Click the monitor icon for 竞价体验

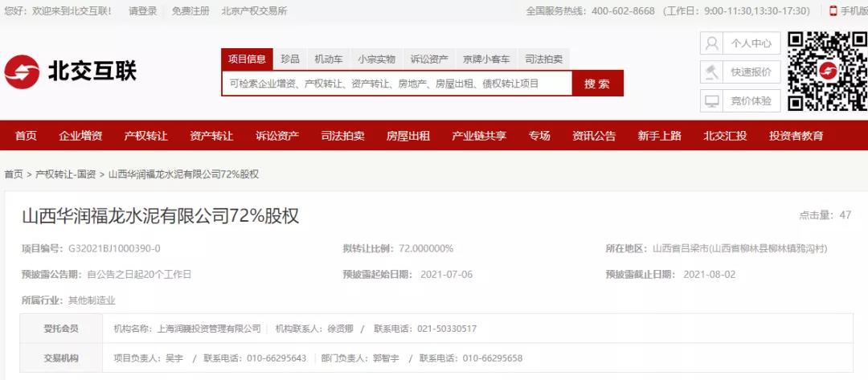pyautogui.click(x=711, y=101)
